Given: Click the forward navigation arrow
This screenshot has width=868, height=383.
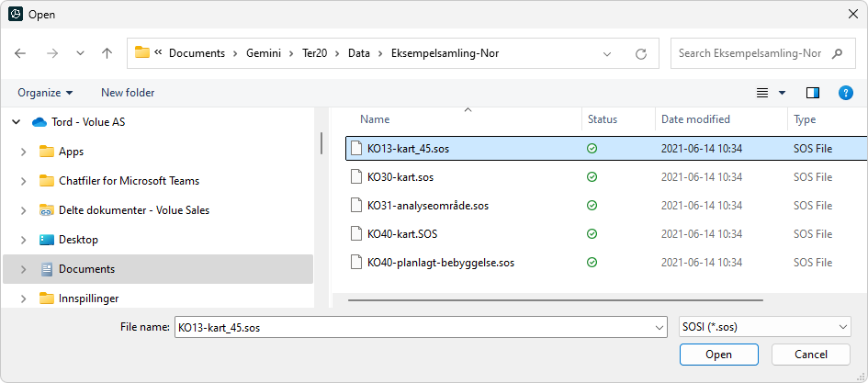Looking at the screenshot, I should [52, 53].
